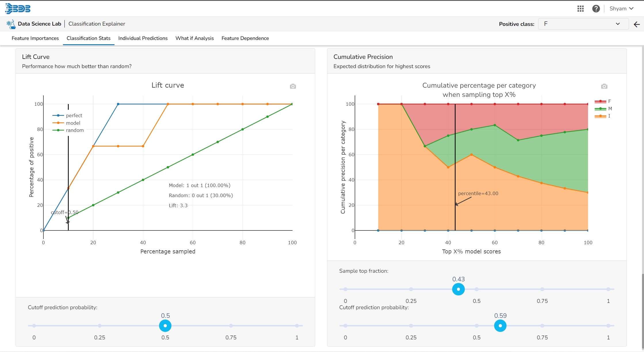This screenshot has width=644, height=352.
Task: Open the Positive class dropdown
Action: coord(583,24)
